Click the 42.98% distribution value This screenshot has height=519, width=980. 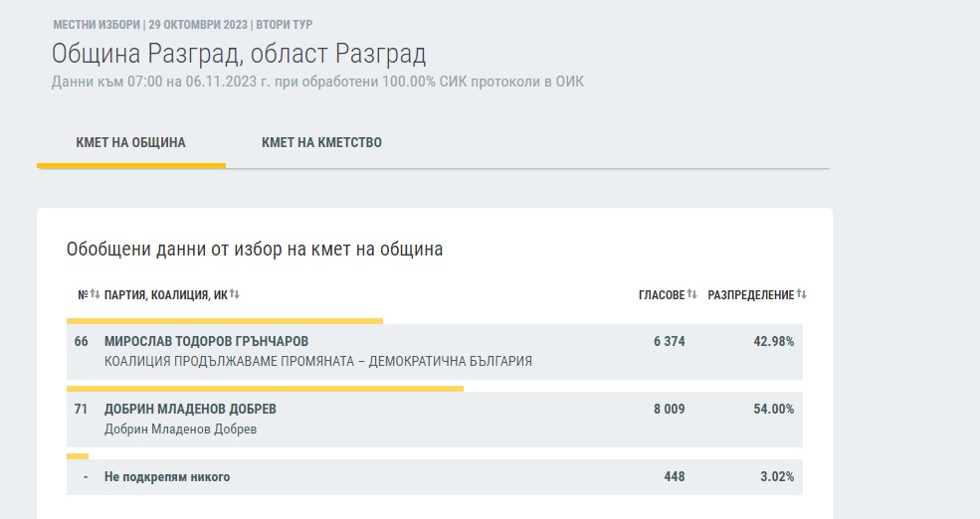[x=775, y=341]
